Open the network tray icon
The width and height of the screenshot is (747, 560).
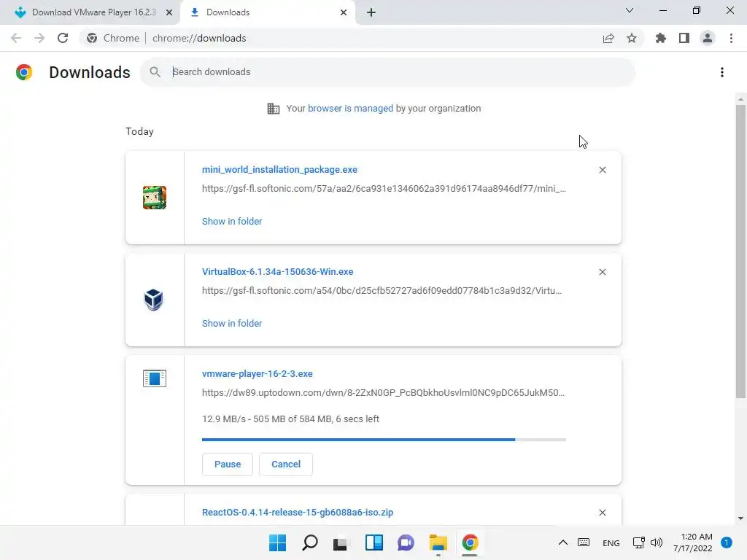point(639,542)
